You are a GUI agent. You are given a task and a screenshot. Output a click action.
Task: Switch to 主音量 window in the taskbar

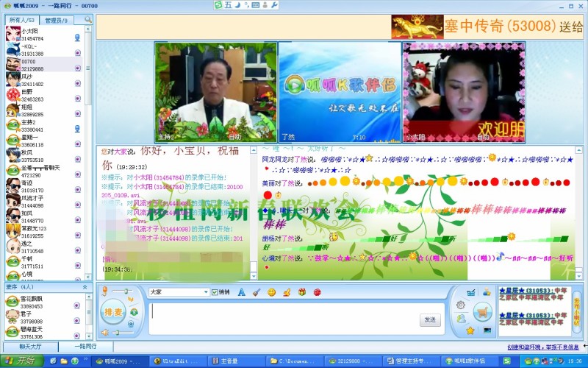coord(235,361)
